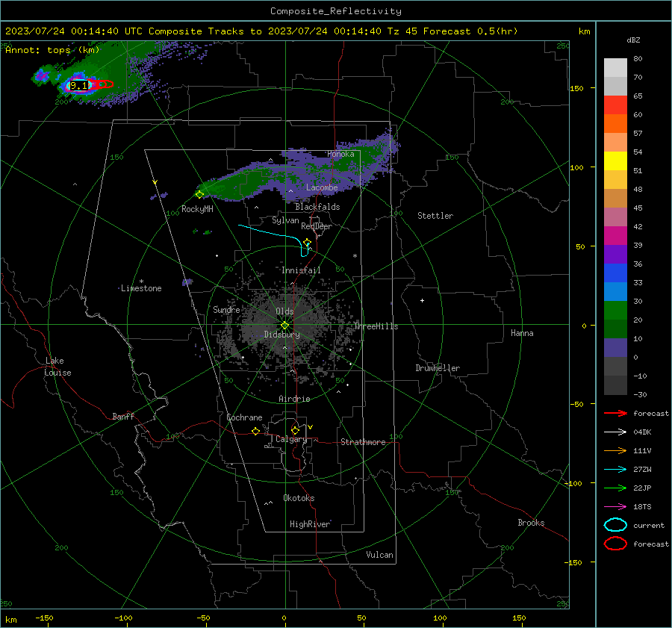Click the ThreeHills city label
672x628 pixels.
pos(376,326)
